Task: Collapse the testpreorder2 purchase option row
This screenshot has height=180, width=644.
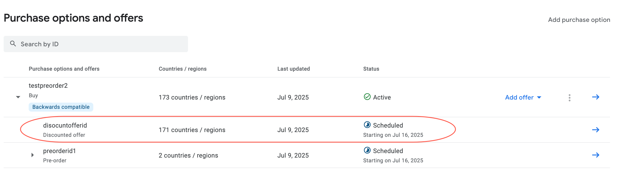Action: (x=18, y=97)
